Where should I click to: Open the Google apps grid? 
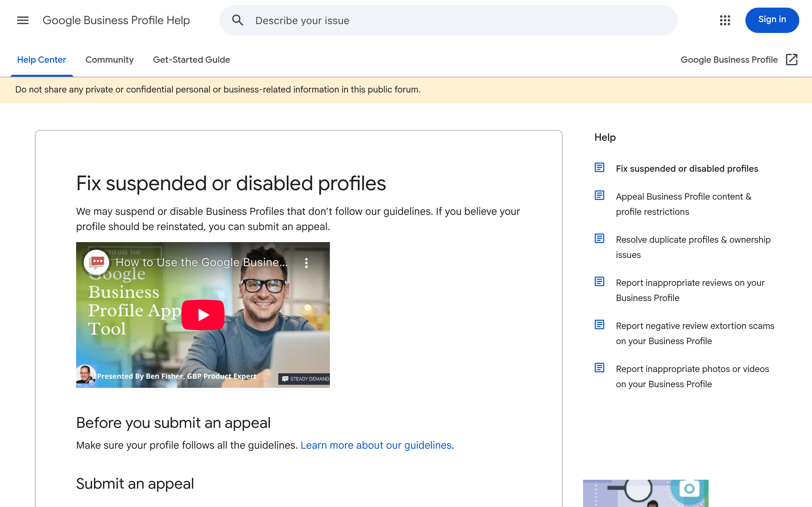pos(725,21)
